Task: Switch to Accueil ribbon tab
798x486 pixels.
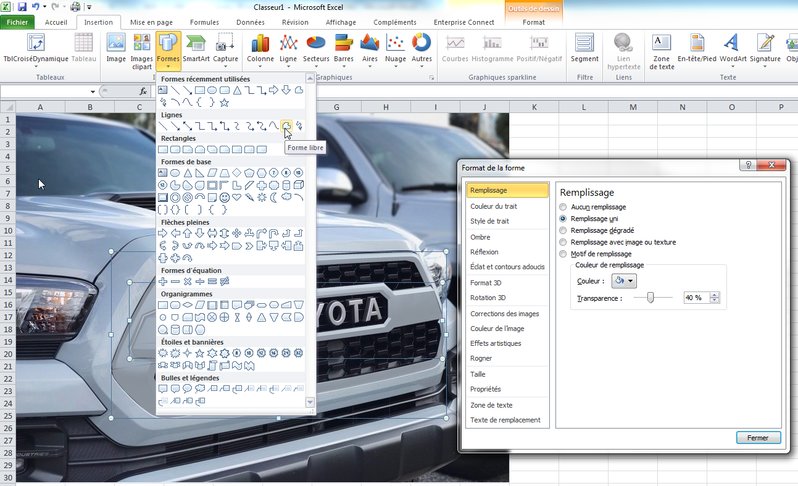Action: (56, 22)
